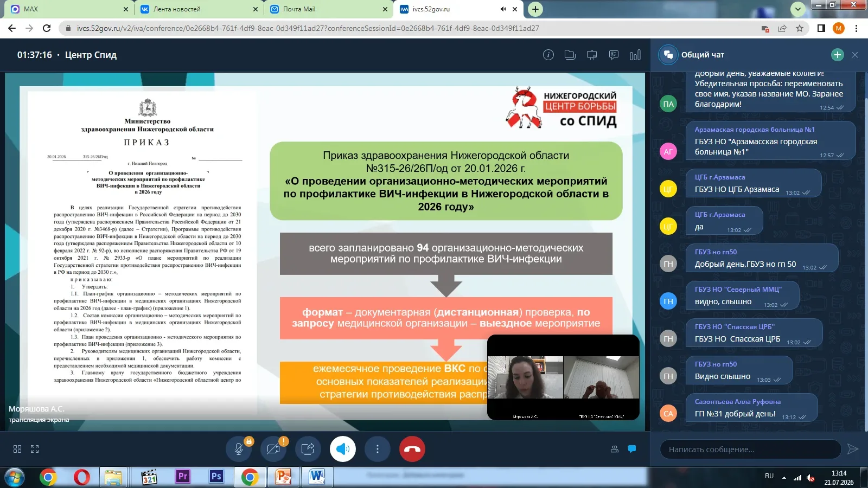The width and height of the screenshot is (868, 488).
Task: Open PowerPoint from the taskbar
Action: [x=284, y=477]
